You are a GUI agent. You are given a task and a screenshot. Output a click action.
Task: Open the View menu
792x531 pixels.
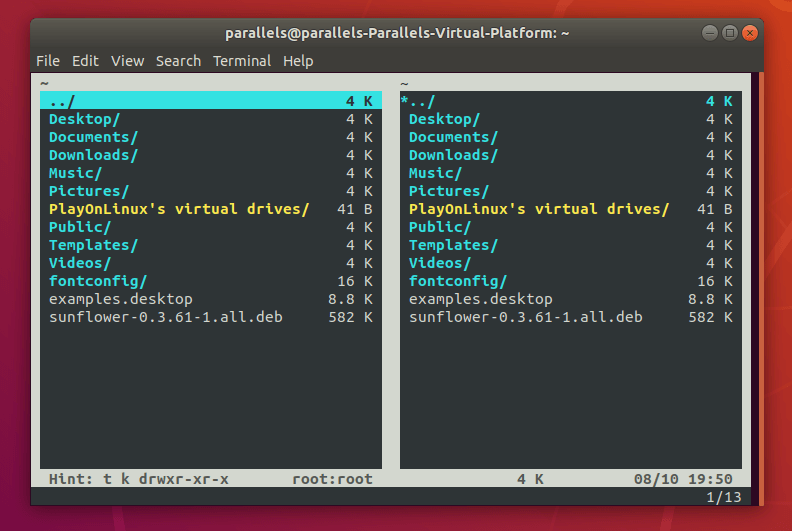tap(127, 61)
